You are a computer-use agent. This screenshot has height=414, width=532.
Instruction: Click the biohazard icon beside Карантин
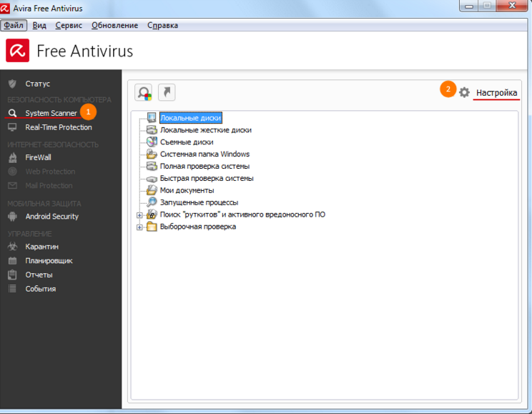tap(13, 247)
